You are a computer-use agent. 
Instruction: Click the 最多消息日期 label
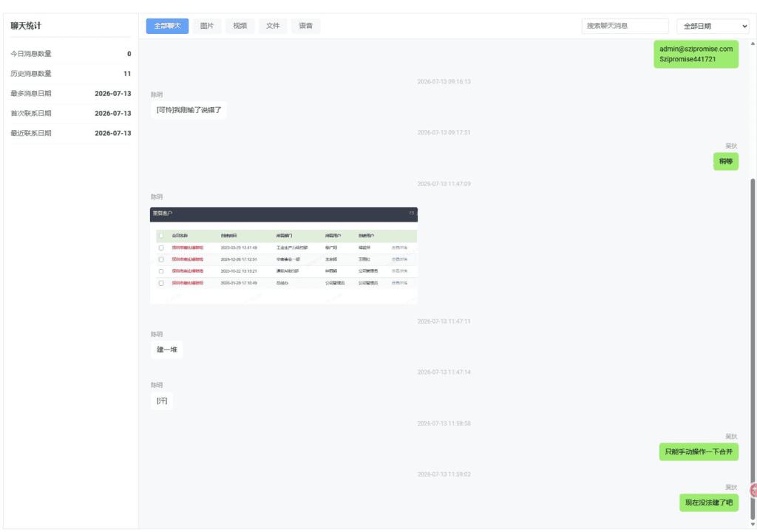pyautogui.click(x=31, y=93)
